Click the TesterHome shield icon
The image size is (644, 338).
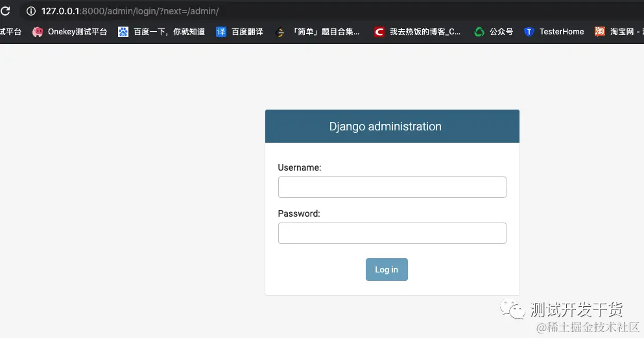pyautogui.click(x=529, y=32)
